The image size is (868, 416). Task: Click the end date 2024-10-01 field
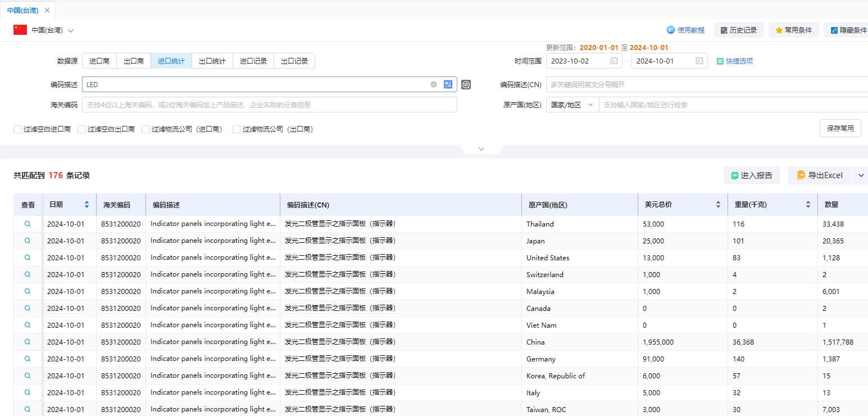[x=669, y=61]
